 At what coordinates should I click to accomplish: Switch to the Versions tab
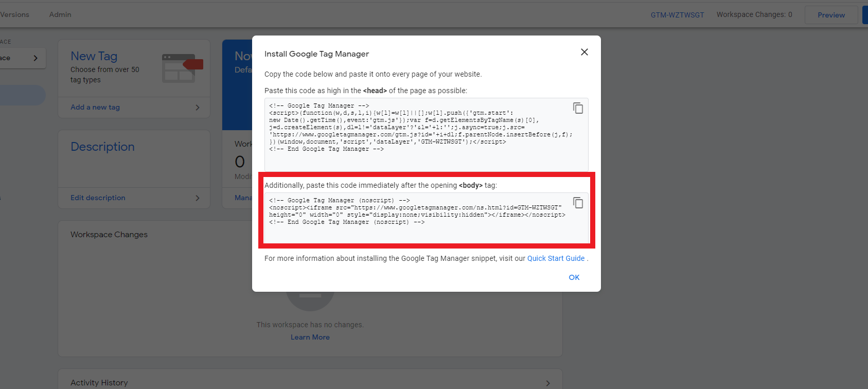click(14, 14)
